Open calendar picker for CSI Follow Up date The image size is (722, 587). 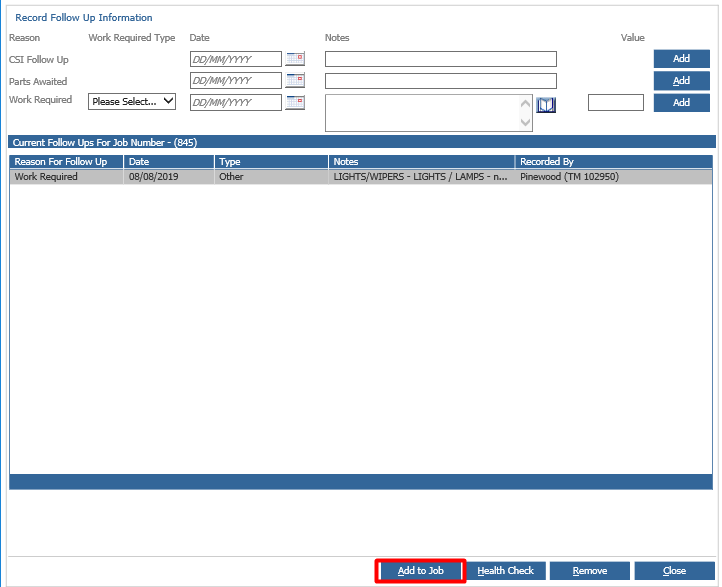click(295, 59)
